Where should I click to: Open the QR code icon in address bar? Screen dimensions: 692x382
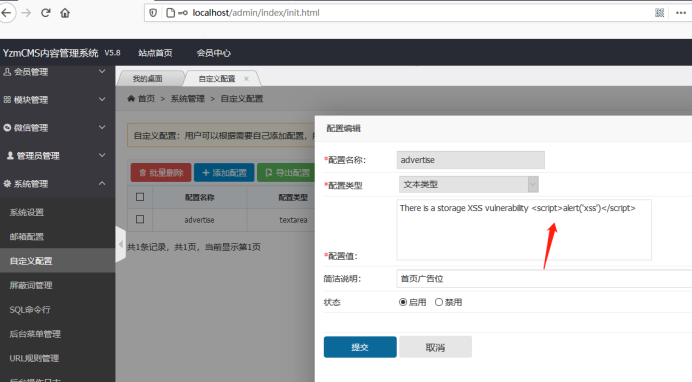(659, 13)
